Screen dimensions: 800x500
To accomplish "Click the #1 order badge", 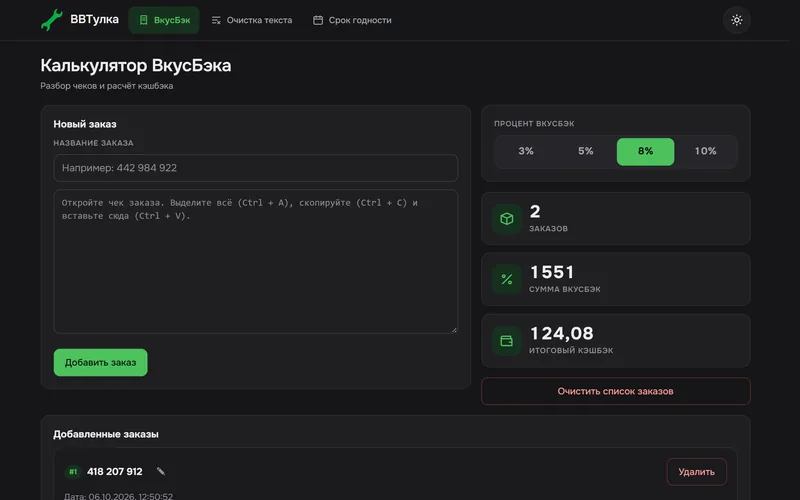I will point(73,471).
